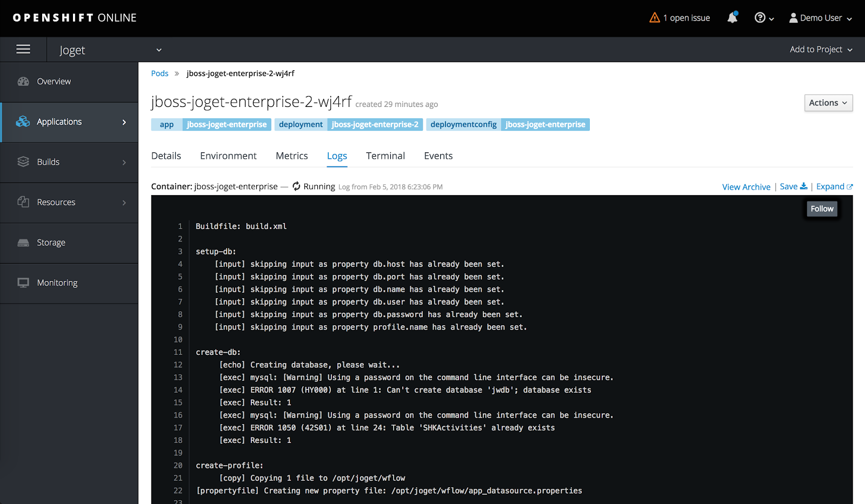Open the Demo User account menu
The image size is (865, 504).
pos(821,18)
